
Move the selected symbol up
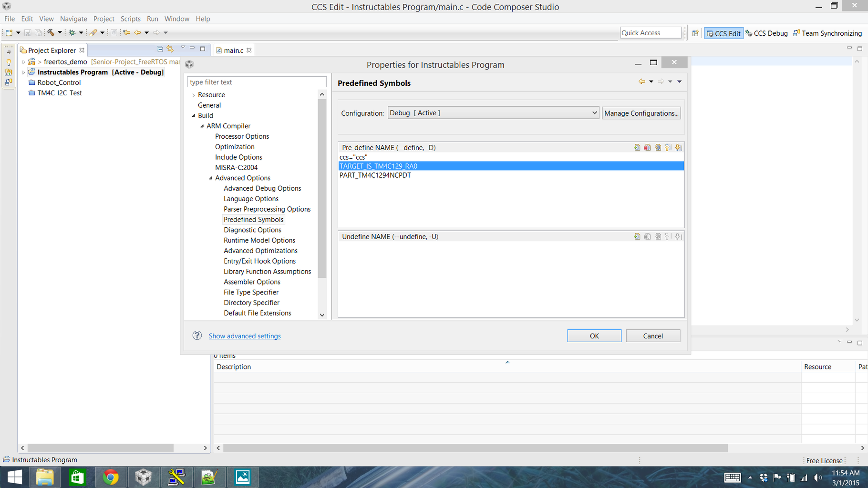click(668, 147)
